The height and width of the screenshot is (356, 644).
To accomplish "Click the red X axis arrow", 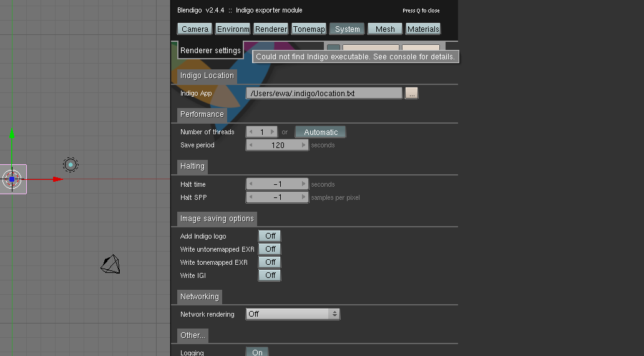I will click(x=58, y=179).
